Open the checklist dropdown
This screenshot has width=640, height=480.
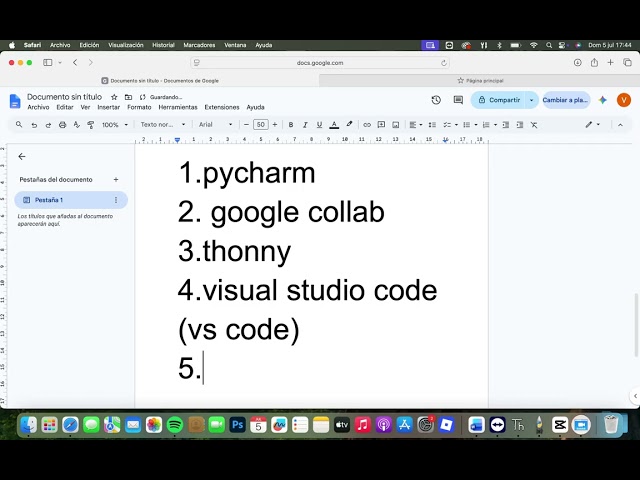tap(450, 124)
